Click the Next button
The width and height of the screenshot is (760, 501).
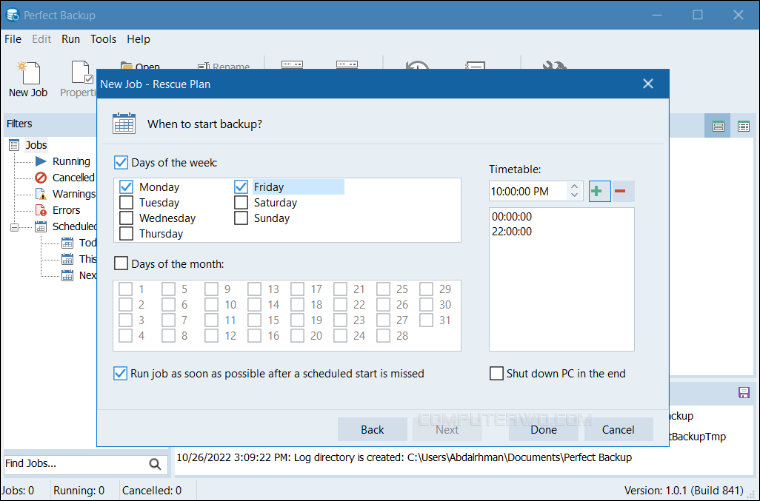(x=447, y=430)
